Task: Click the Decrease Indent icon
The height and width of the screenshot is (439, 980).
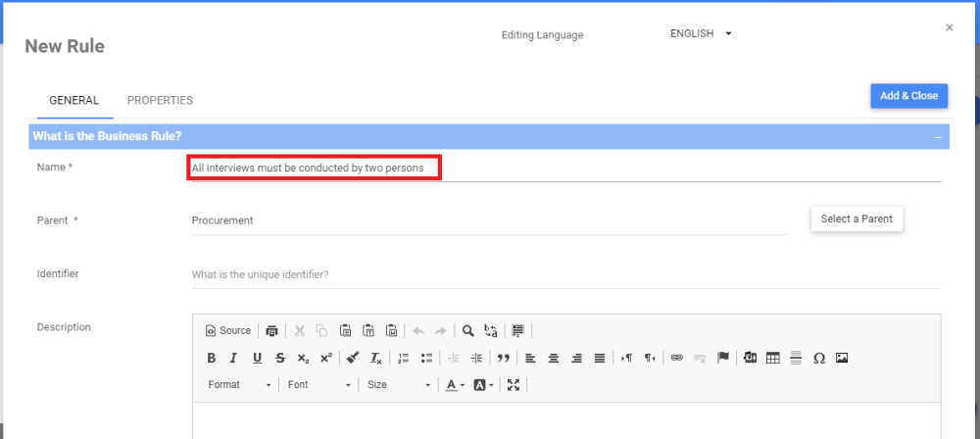Action: (x=454, y=359)
